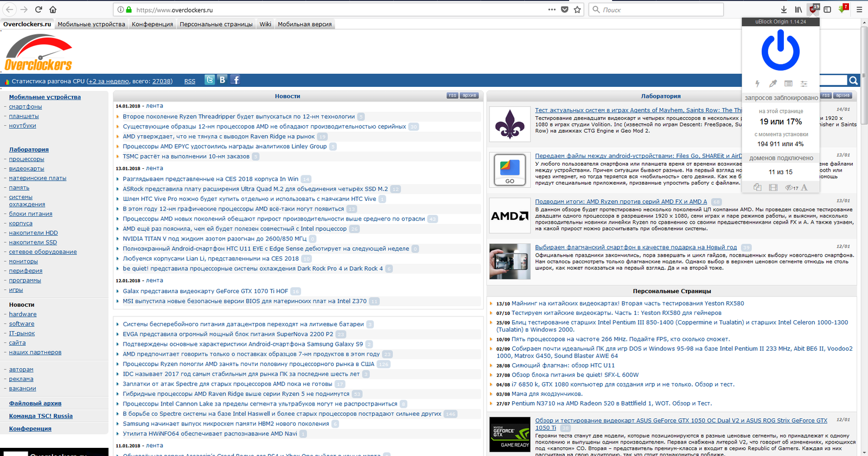Viewport: 868px width, 456px height.
Task: Open the видеокарты sidebar link
Action: pyautogui.click(x=27, y=168)
